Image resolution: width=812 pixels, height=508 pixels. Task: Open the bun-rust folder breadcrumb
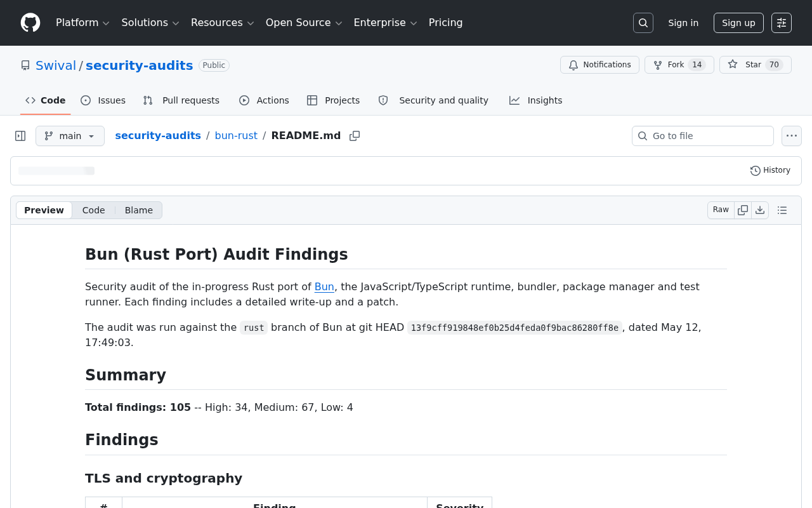point(236,136)
